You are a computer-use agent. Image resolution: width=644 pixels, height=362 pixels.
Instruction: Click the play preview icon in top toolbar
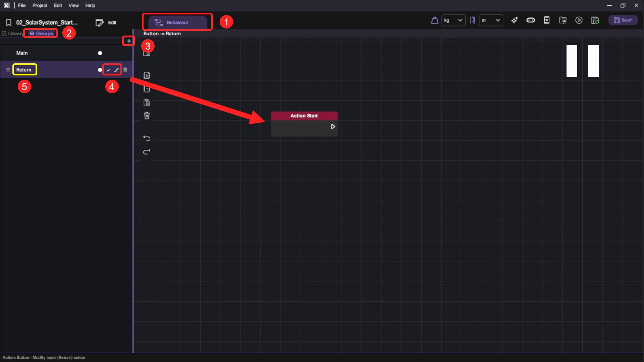tap(579, 20)
